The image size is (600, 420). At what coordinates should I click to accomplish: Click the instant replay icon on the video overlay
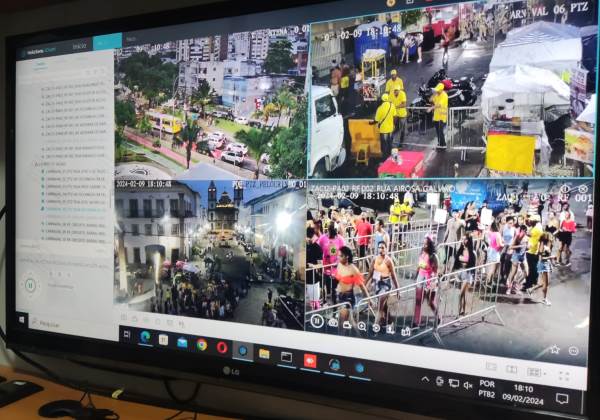point(376,328)
